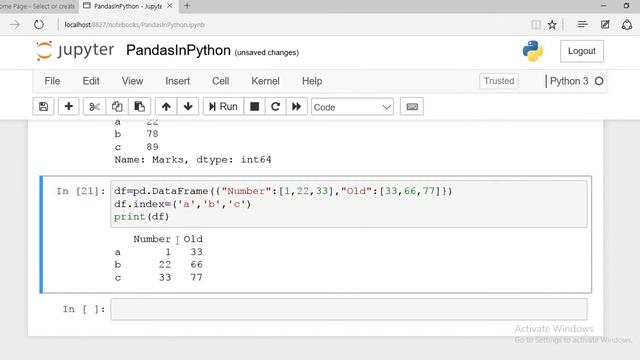Open the Insert menu
This screenshot has height=360, width=640.
pyautogui.click(x=178, y=81)
